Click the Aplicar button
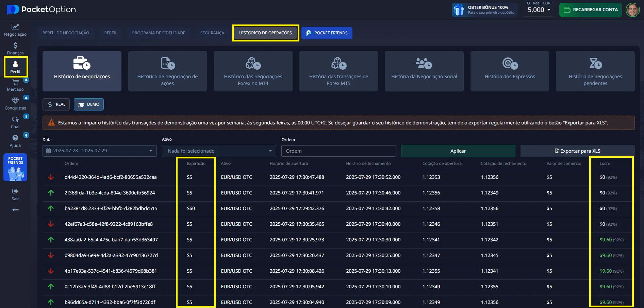The width and height of the screenshot is (644, 308). [x=458, y=151]
